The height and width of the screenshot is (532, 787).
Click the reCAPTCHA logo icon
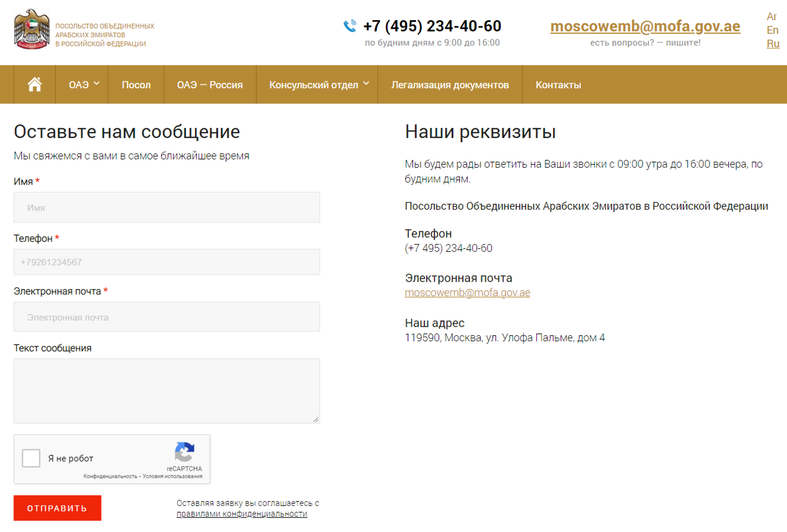185,451
